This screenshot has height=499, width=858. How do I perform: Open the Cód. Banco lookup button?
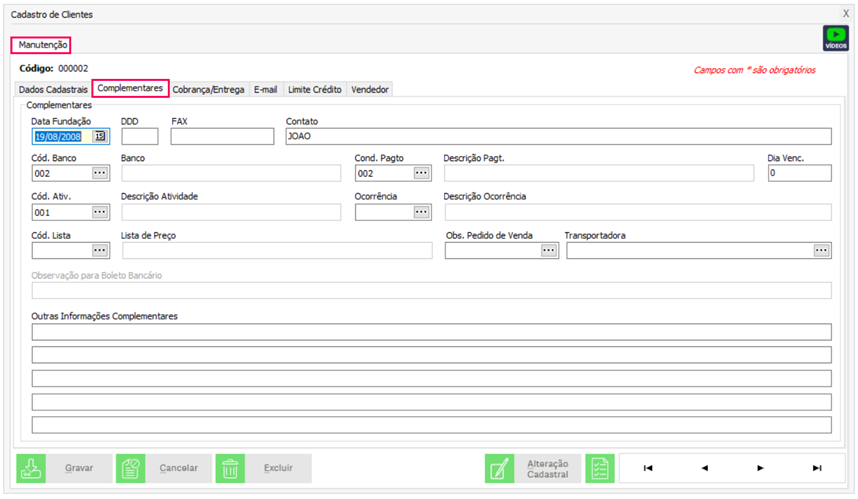tap(100, 173)
